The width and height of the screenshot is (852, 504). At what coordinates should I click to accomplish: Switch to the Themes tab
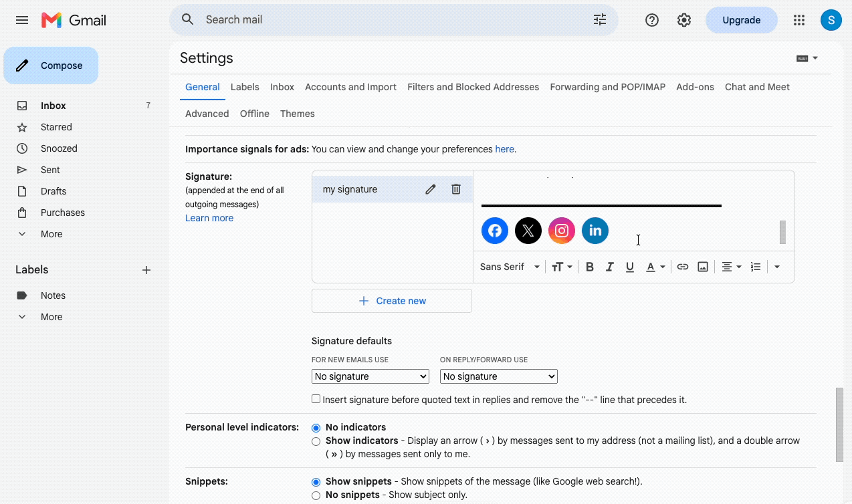tap(298, 114)
